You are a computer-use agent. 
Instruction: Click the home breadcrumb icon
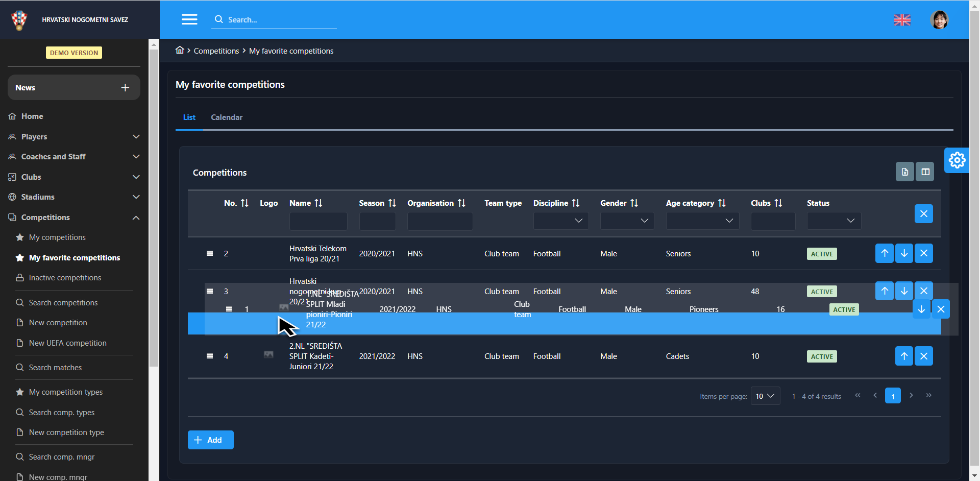pos(180,50)
